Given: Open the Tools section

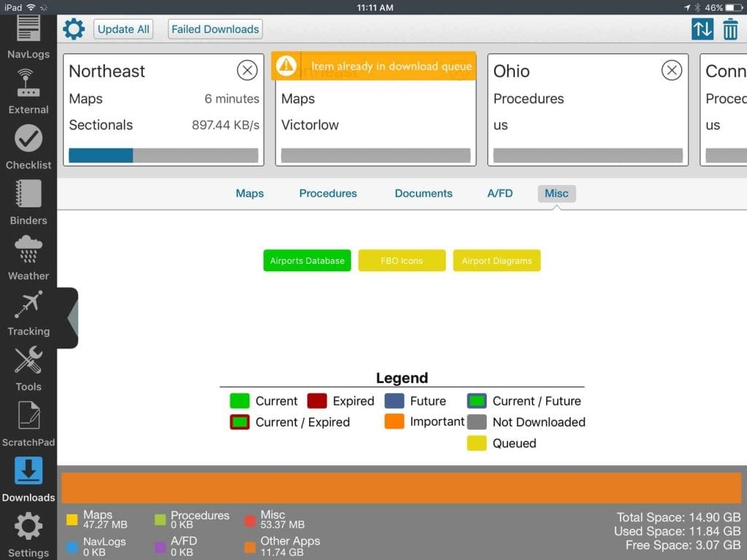Looking at the screenshot, I should [x=28, y=368].
